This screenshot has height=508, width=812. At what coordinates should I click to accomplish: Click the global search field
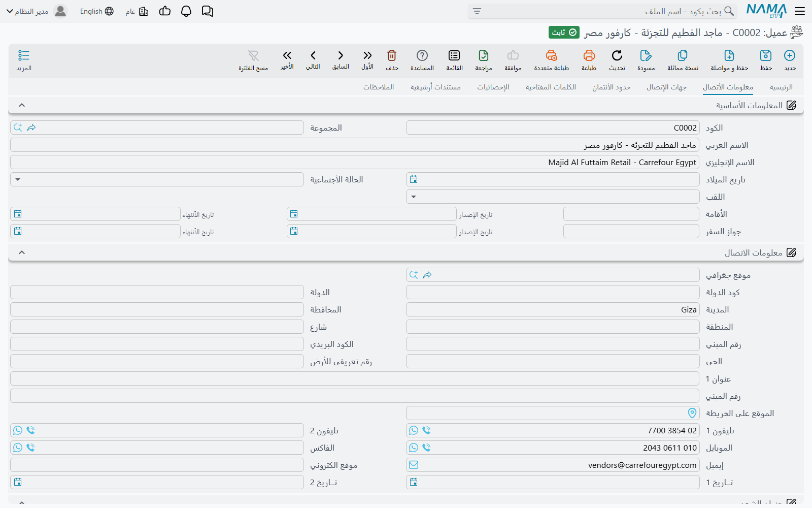tap(602, 11)
